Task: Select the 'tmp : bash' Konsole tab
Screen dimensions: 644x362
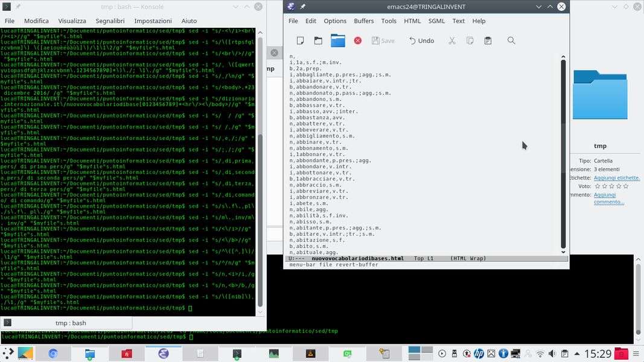Action: 71,323
